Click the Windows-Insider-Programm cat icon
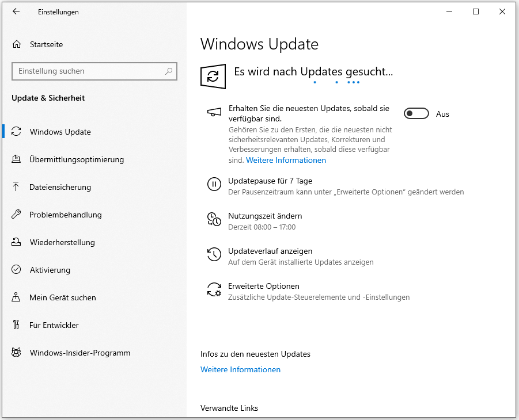Image resolution: width=519 pixels, height=420 pixels. click(16, 352)
